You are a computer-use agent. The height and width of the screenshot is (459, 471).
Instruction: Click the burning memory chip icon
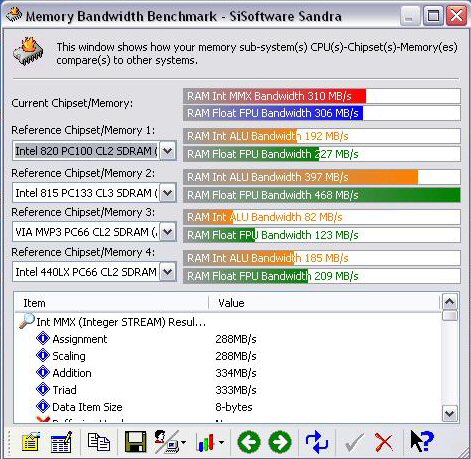coord(28,51)
